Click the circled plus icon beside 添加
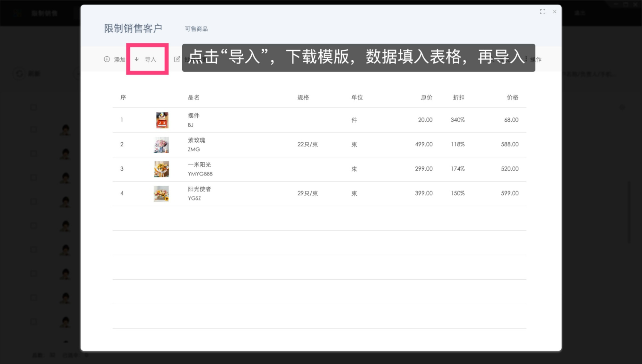642x364 pixels. 107,59
